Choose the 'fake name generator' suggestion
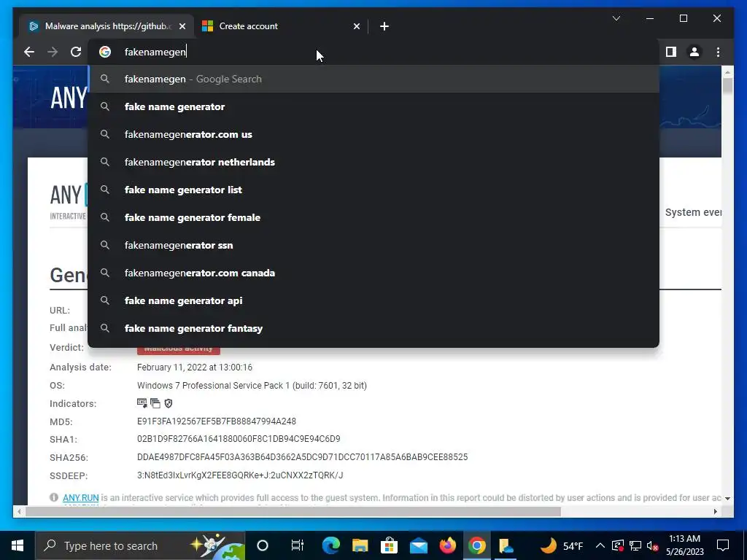Image resolution: width=747 pixels, height=560 pixels. (373, 106)
